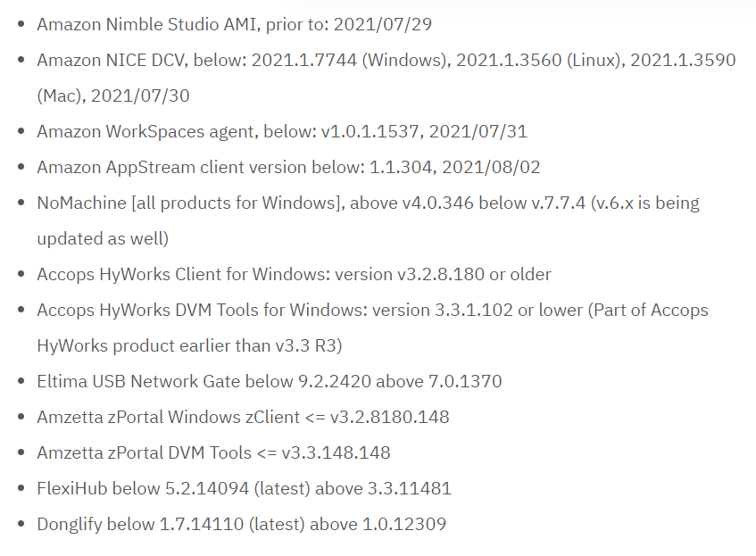
Task: Click the Eltima USB Network Gate entry
Action: pyautogui.click(x=269, y=381)
